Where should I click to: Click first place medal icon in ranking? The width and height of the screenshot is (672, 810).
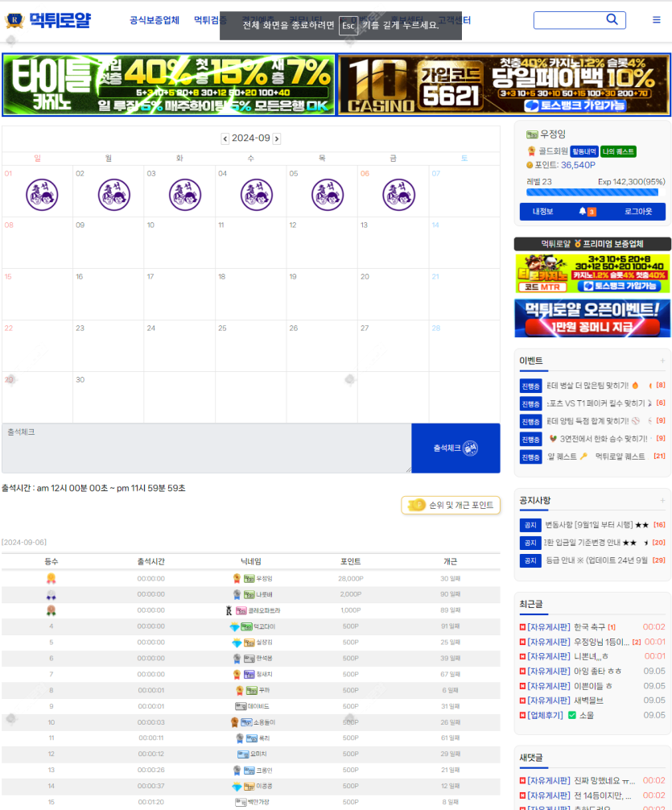pyautogui.click(x=52, y=578)
